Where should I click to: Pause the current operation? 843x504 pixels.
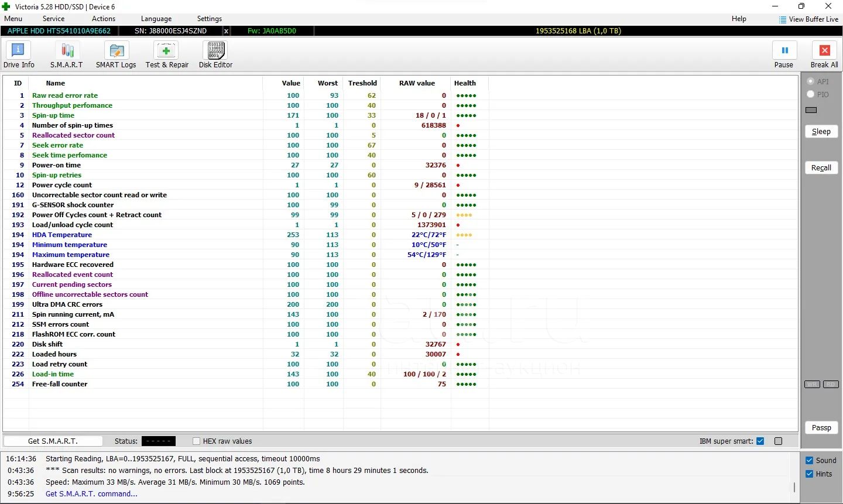point(784,55)
